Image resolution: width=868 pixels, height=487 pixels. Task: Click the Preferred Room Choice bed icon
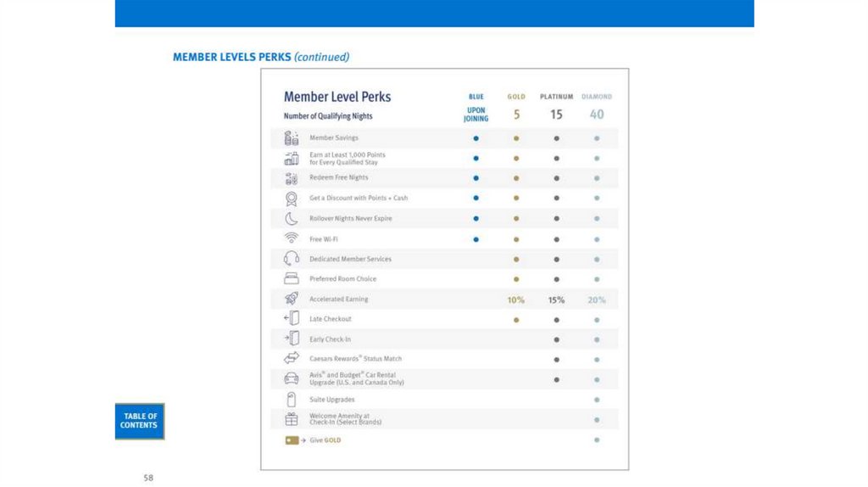[291, 278]
